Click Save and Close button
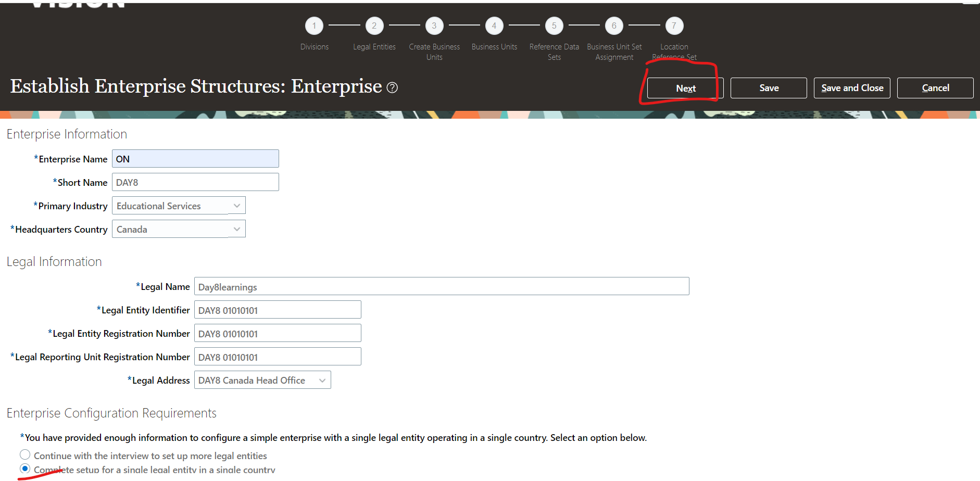The width and height of the screenshot is (980, 481). click(x=851, y=88)
